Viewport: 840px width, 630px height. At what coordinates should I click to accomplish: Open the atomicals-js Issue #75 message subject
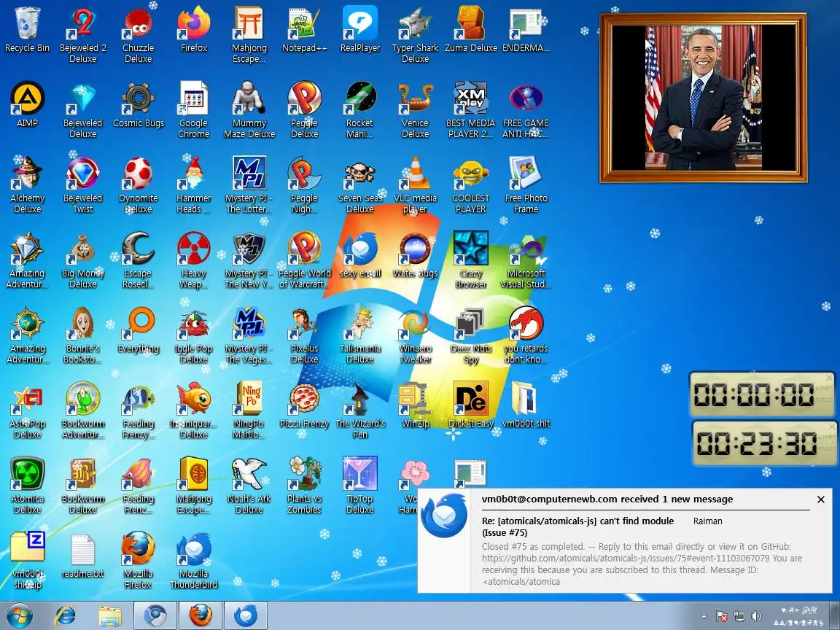(x=577, y=526)
